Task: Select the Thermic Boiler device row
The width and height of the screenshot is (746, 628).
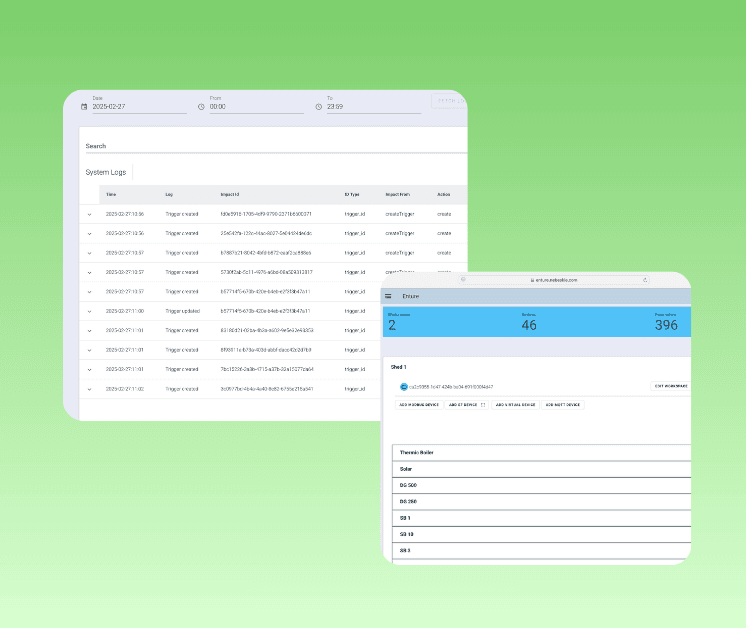Action: [540, 453]
